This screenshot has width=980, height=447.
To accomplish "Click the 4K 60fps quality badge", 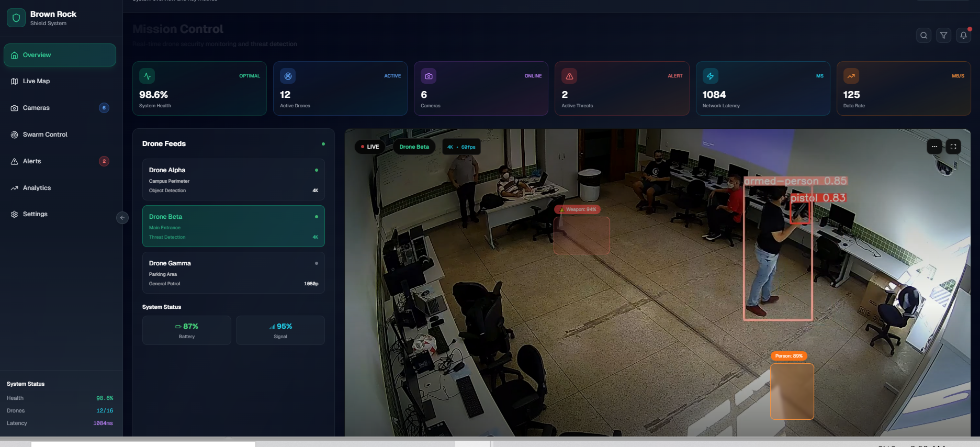I will tap(461, 147).
